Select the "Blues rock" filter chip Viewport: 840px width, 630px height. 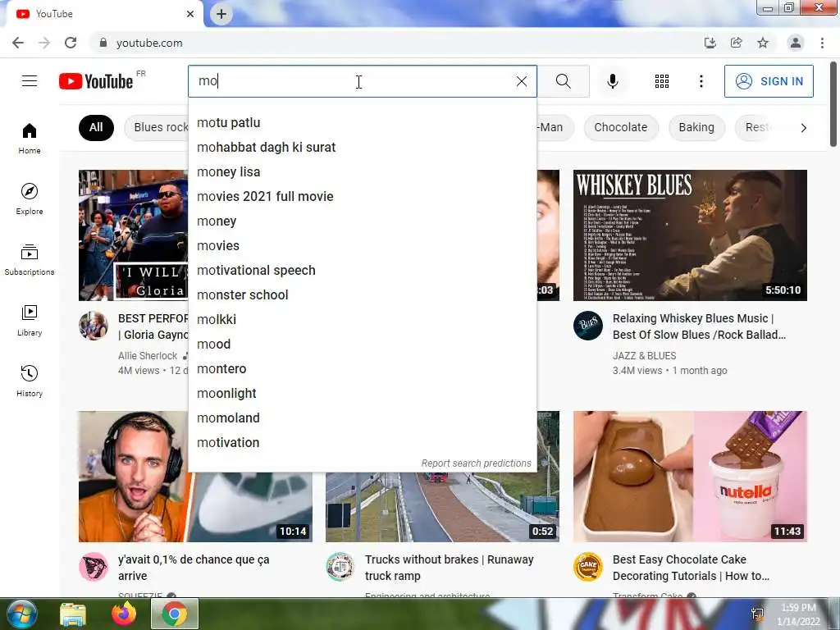pyautogui.click(x=157, y=127)
